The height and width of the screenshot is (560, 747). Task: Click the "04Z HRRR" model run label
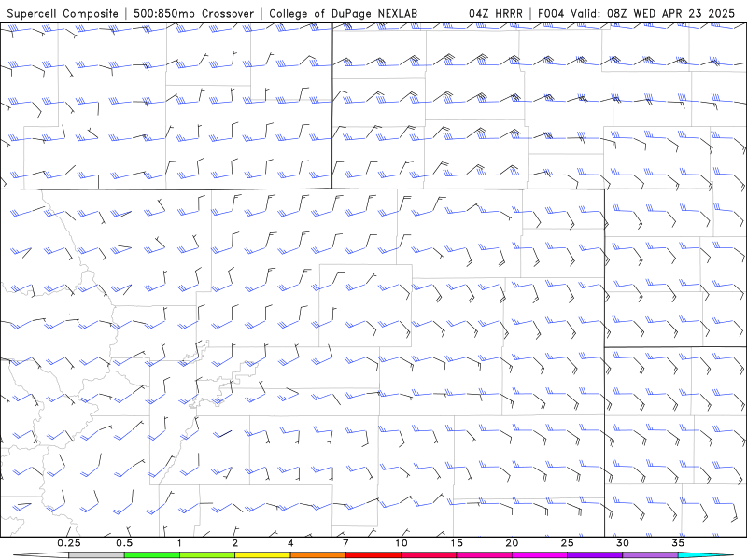[x=496, y=13]
